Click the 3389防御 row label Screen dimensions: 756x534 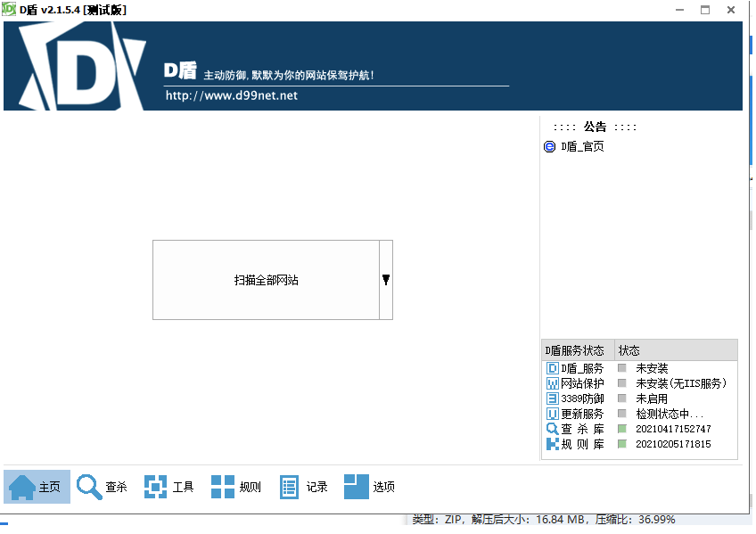(583, 399)
